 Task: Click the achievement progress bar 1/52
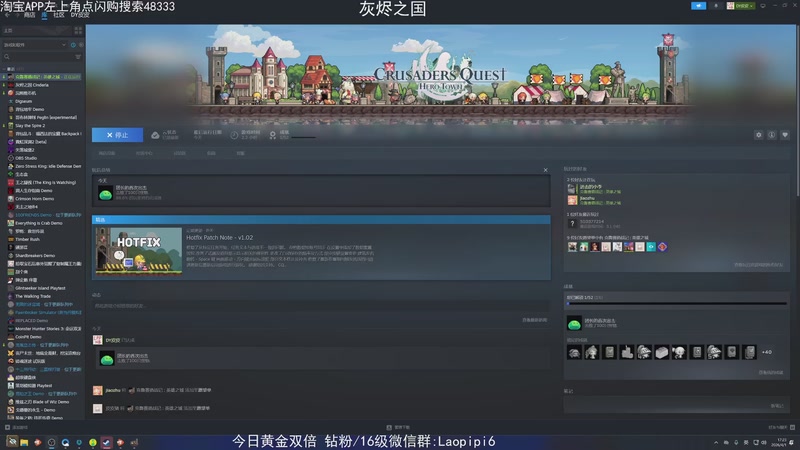tap(677, 304)
